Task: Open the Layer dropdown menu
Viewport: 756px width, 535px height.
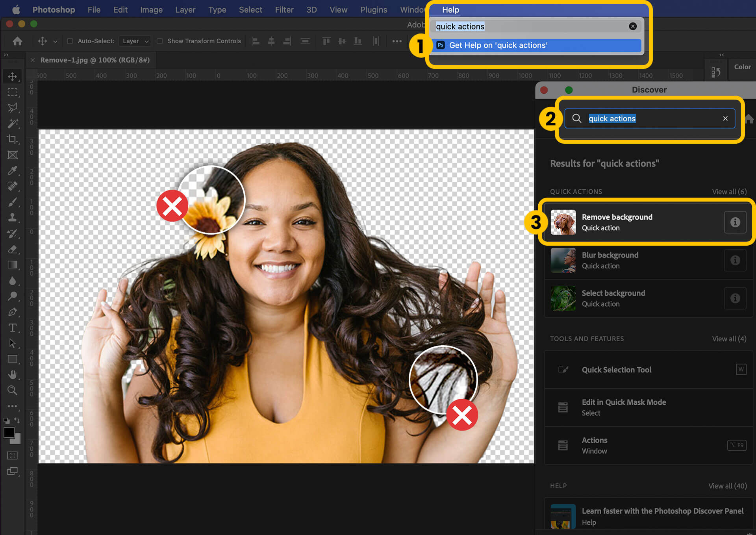Action: point(184,8)
